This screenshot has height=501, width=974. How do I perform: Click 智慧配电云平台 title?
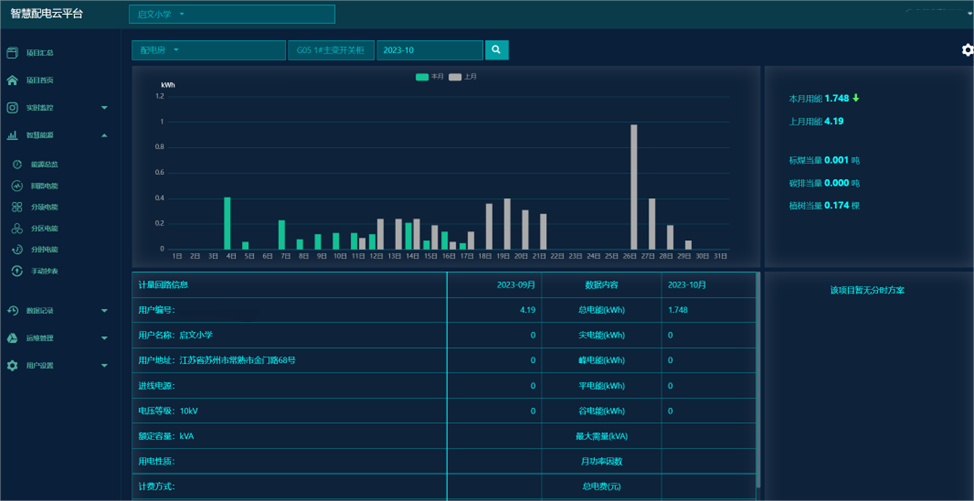(x=46, y=14)
